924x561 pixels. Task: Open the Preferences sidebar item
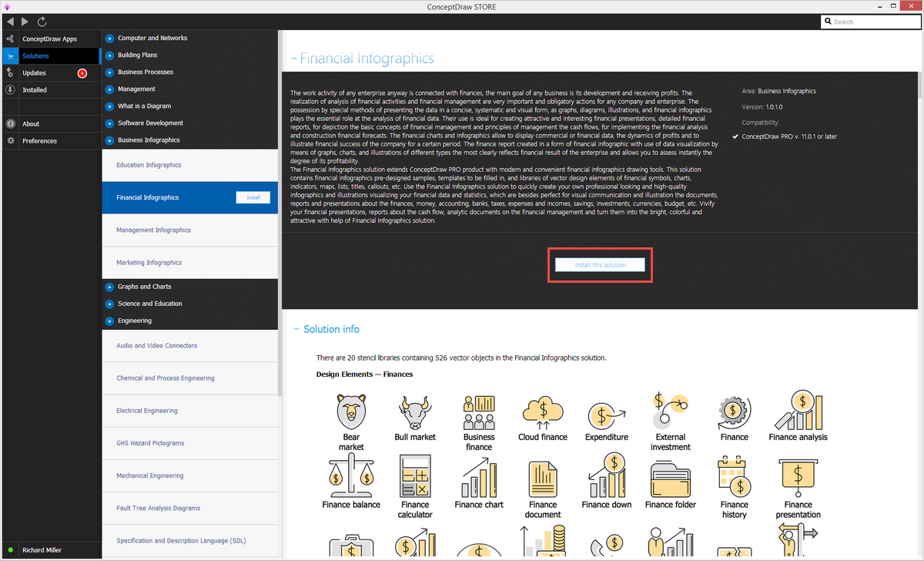50,140
